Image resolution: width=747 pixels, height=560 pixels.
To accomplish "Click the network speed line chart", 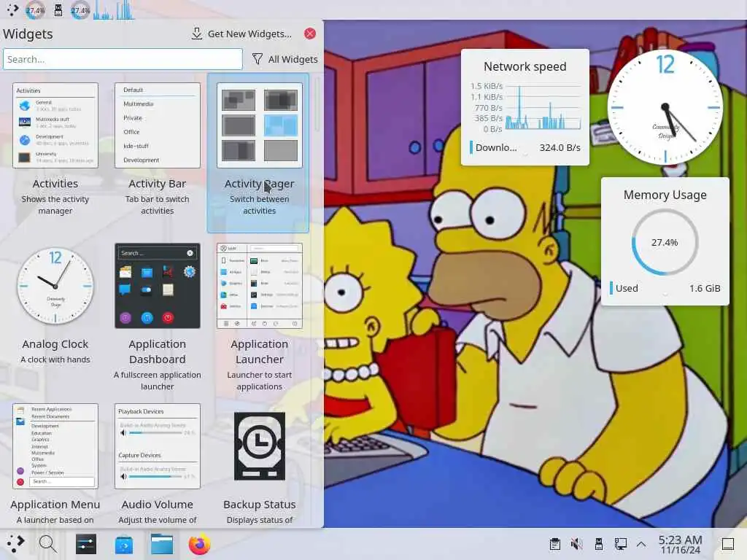I will tap(543, 107).
